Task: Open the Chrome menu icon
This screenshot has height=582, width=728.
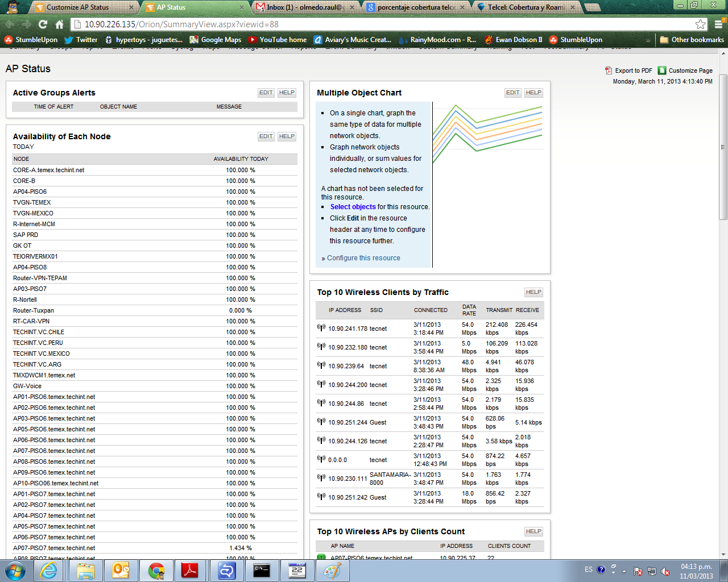Action: [718, 24]
